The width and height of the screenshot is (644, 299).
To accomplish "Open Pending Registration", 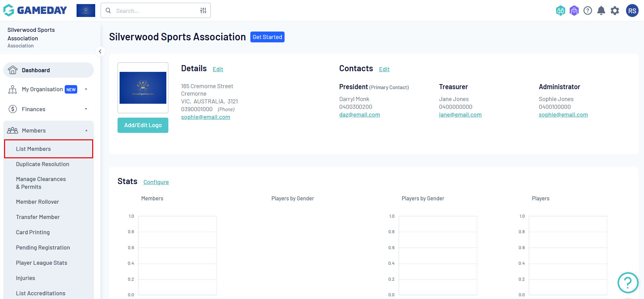I will (43, 247).
